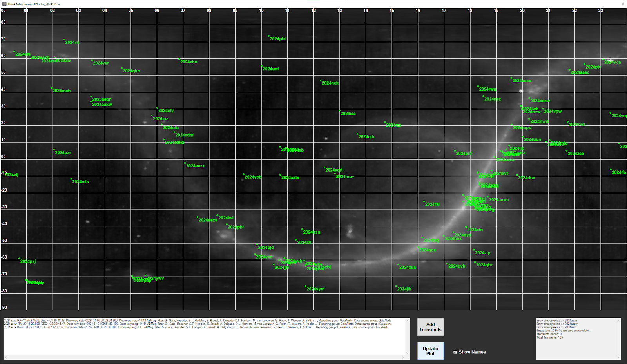Click the 2024xhn transient label
The width and height of the screenshot is (627, 364).
189,62
